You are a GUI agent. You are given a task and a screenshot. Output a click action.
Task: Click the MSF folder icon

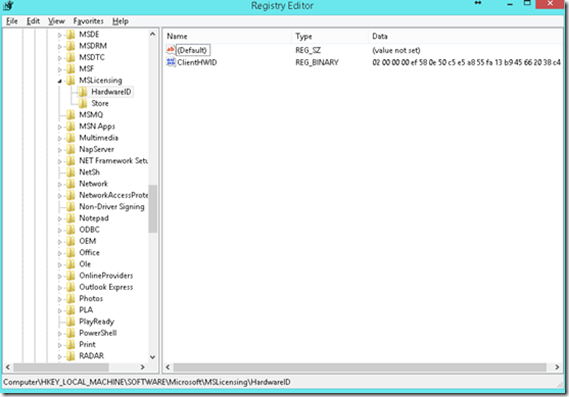71,69
